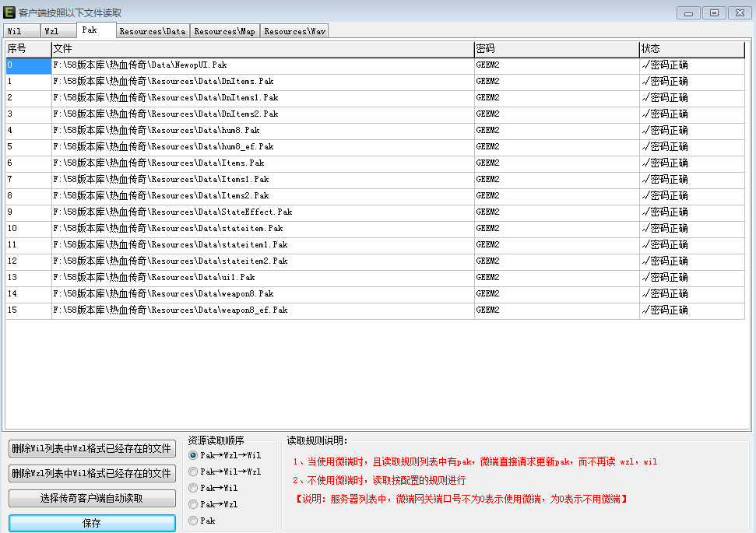Click password cell of hum8.Pak row

pos(556,131)
